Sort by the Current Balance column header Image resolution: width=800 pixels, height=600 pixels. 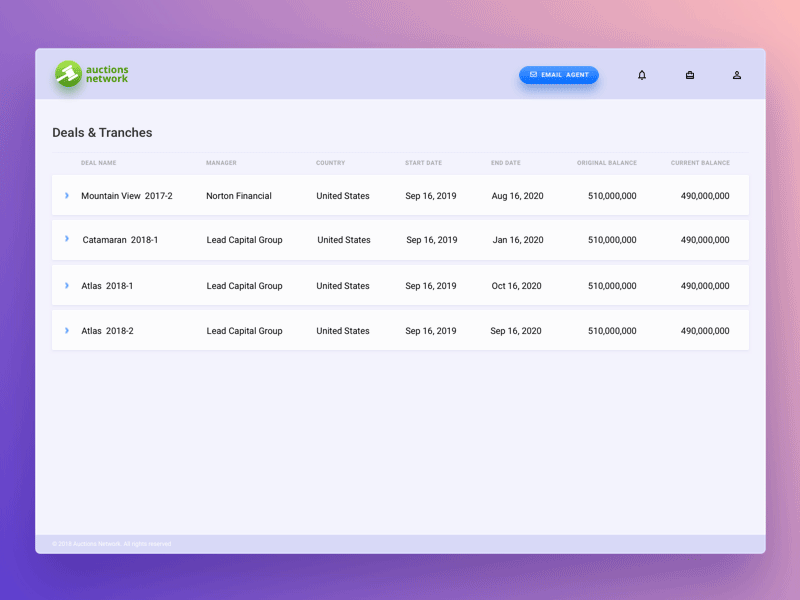700,163
